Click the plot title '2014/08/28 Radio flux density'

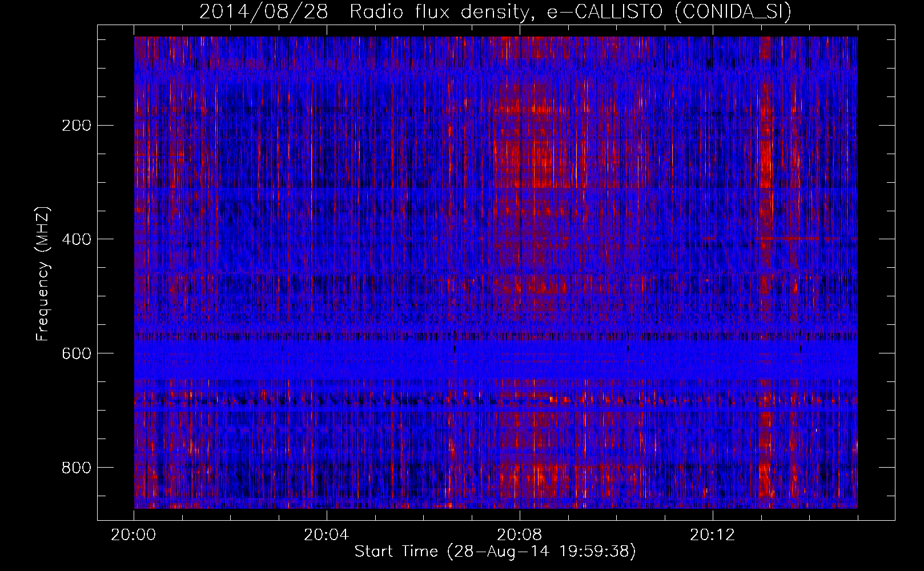367,13
